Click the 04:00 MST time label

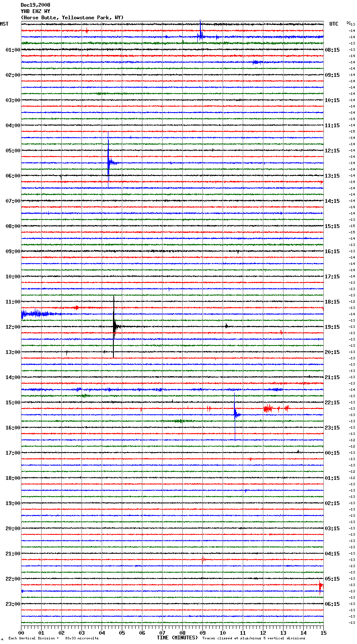(13, 126)
